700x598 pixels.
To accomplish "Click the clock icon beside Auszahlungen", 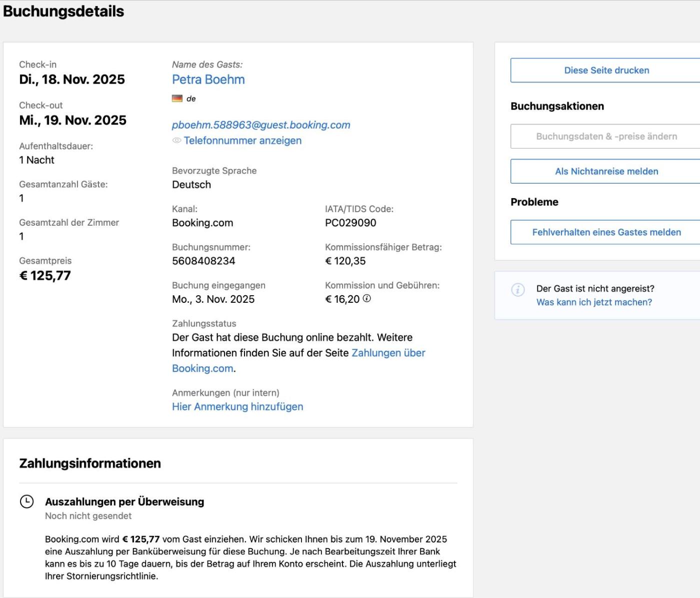I will coord(26,501).
